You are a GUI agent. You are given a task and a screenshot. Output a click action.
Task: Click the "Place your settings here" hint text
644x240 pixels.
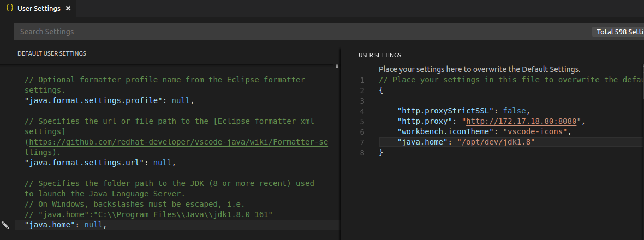(x=479, y=69)
